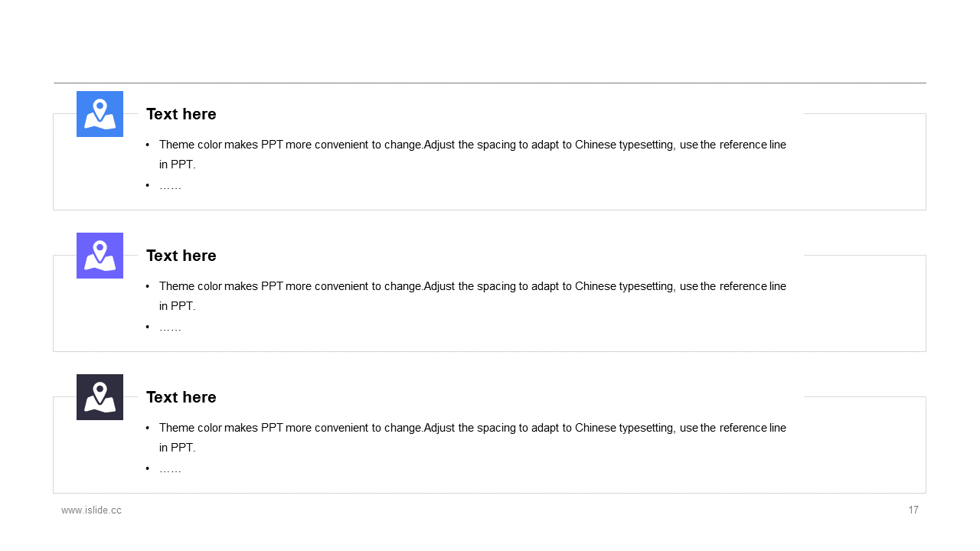Viewport: 980px width, 551px height.
Task: Click the ellipsis bullet in first block
Action: click(x=170, y=186)
